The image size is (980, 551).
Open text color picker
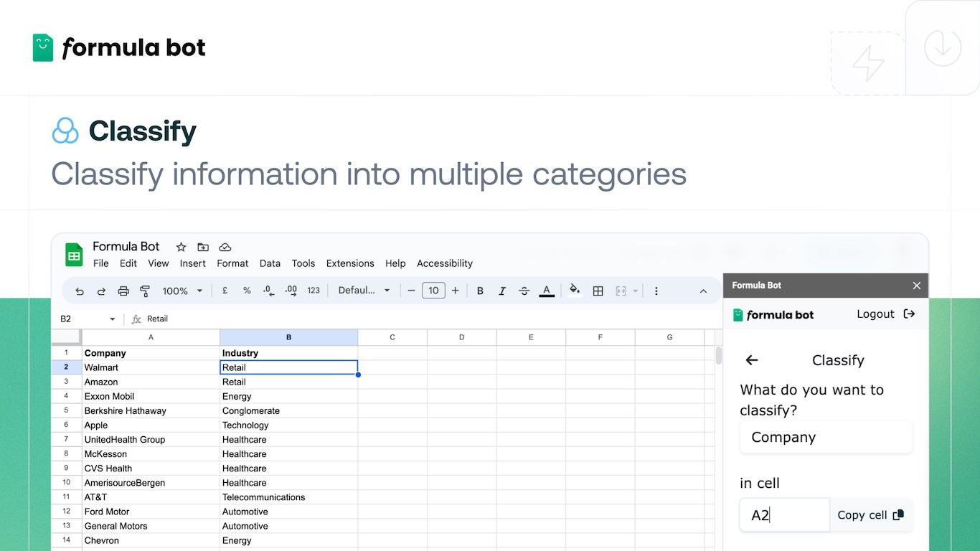tap(547, 291)
